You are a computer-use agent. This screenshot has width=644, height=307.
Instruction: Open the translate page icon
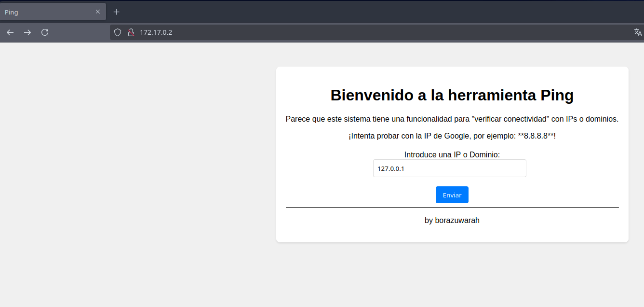tap(638, 32)
